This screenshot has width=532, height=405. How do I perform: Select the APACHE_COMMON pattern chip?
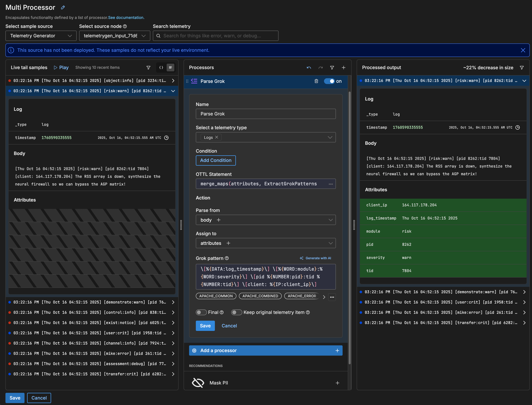point(216,296)
